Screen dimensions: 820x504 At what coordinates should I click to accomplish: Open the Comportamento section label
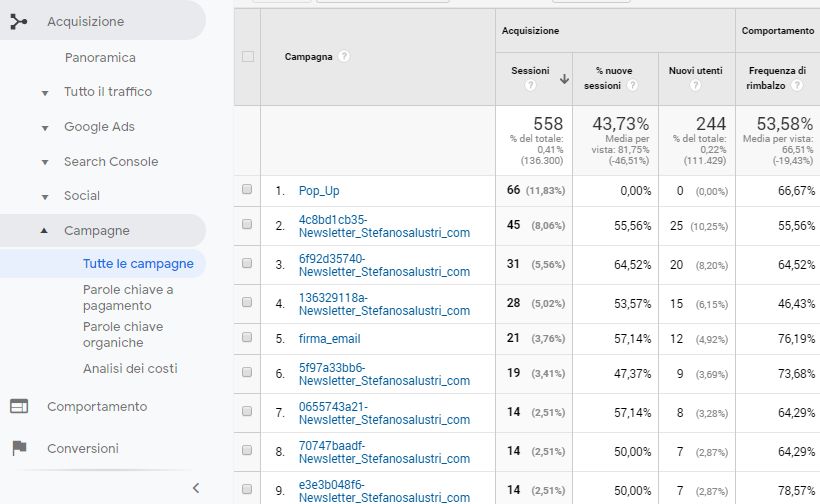97,407
